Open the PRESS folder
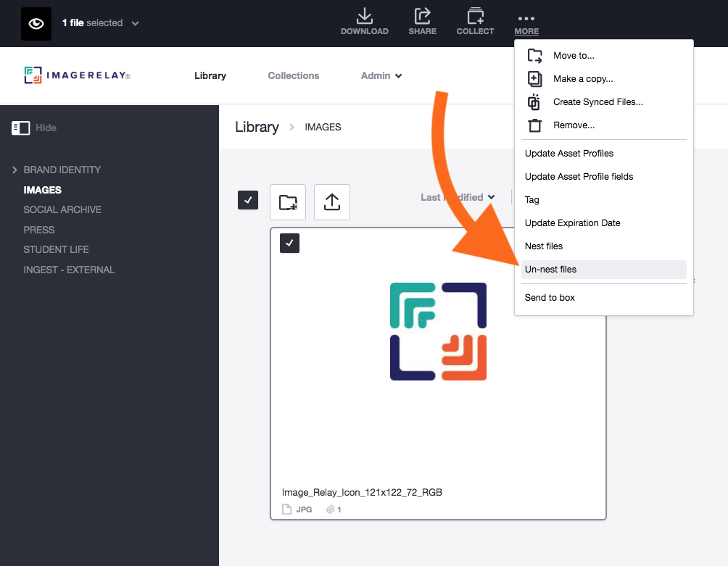Viewport: 728px width, 566px height. tap(39, 230)
